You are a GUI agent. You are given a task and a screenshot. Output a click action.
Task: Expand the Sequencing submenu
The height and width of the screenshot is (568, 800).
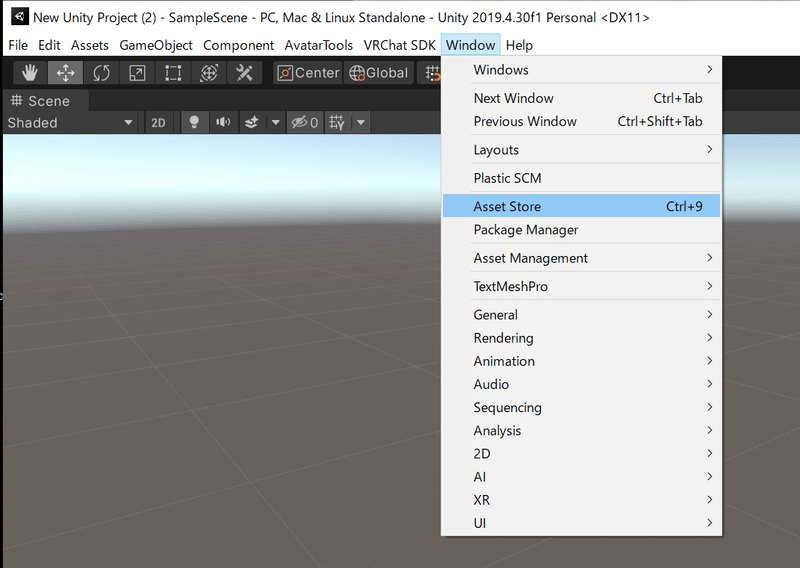coord(582,407)
